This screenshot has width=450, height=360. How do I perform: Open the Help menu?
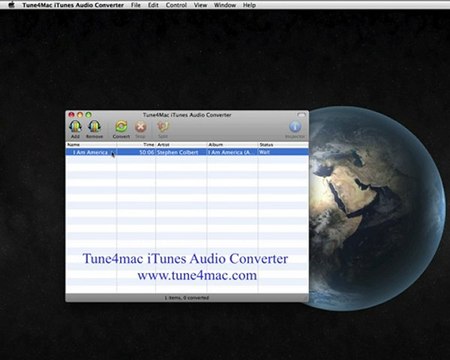(249, 5)
